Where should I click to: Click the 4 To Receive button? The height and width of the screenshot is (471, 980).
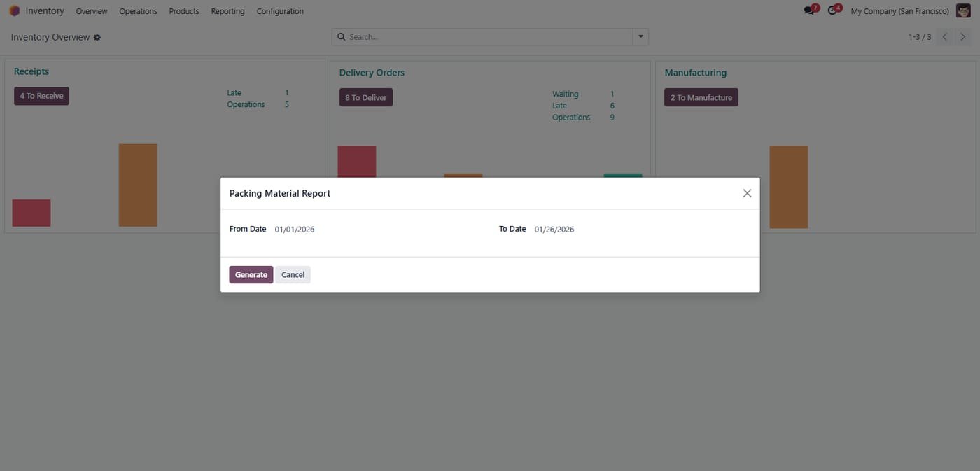[41, 96]
